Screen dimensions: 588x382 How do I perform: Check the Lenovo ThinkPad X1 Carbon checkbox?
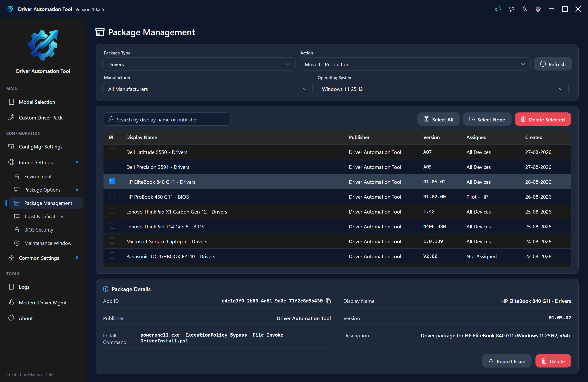pyautogui.click(x=112, y=211)
